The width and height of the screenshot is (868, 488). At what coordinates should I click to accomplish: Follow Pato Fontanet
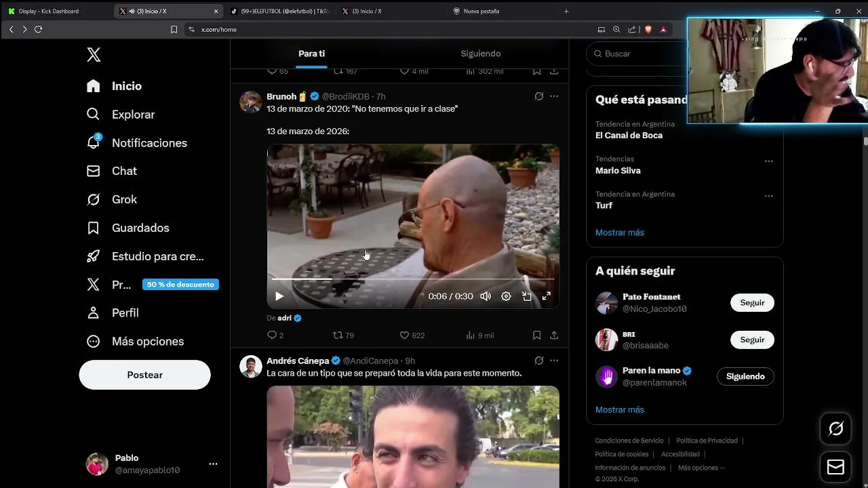click(752, 303)
